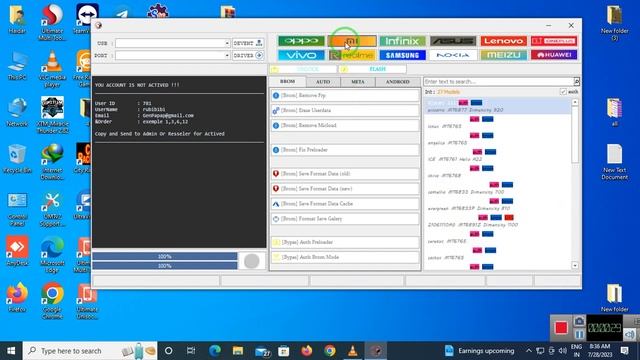Click the model list scroll up arrow
This screenshot has height=360, width=640.
[575, 102]
